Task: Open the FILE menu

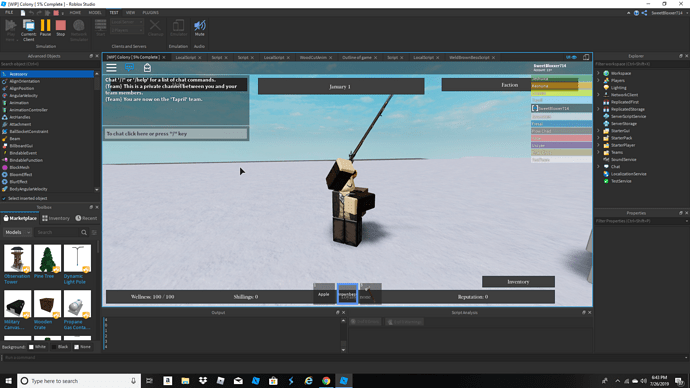Action: 9,13
